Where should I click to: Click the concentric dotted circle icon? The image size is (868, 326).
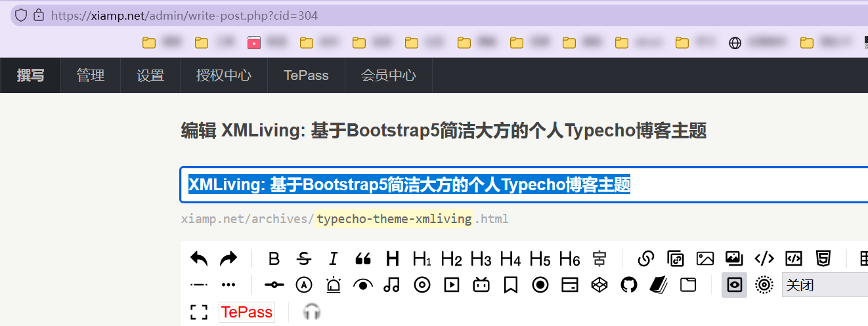(764, 285)
